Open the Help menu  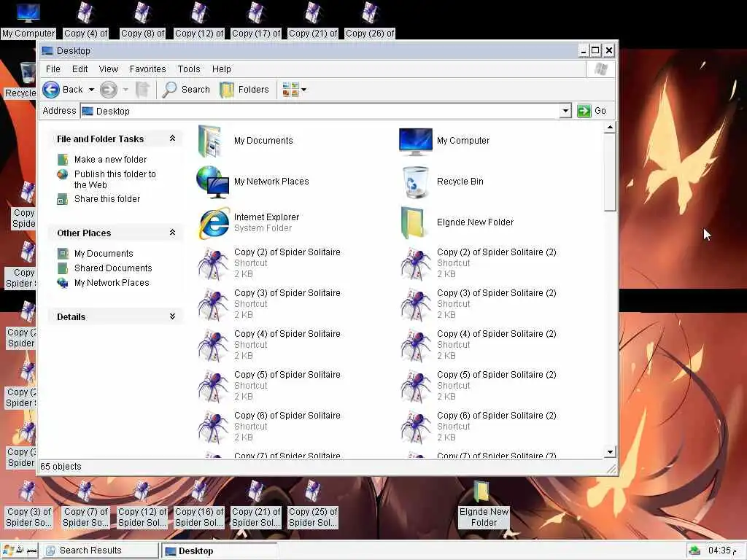coord(222,69)
